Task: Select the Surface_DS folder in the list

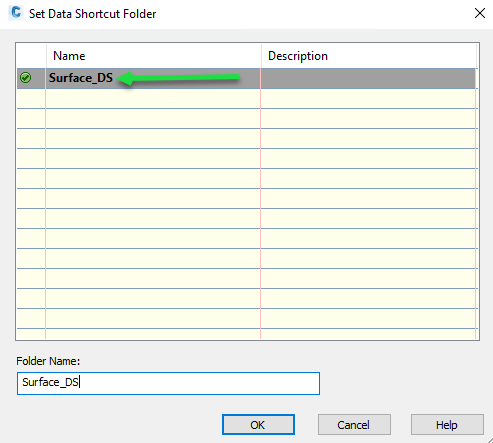Action: click(x=81, y=78)
